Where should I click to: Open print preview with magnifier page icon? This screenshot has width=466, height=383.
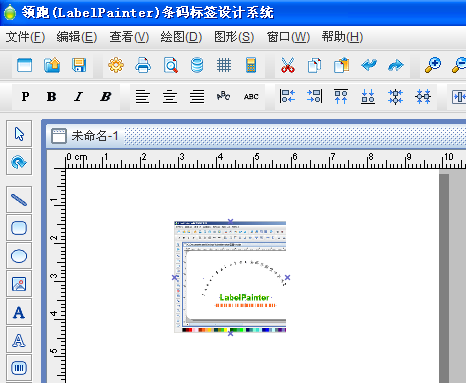click(x=170, y=65)
